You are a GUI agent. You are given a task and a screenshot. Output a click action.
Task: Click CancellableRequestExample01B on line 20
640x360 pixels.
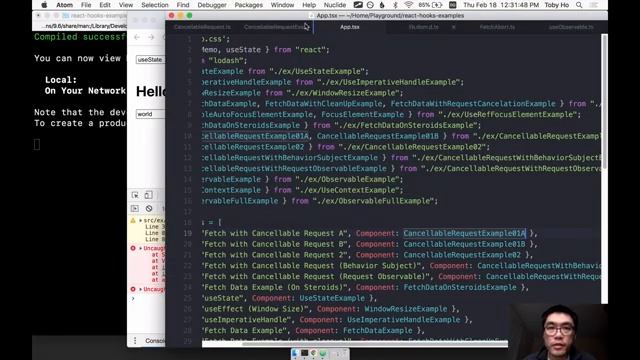coord(464,244)
